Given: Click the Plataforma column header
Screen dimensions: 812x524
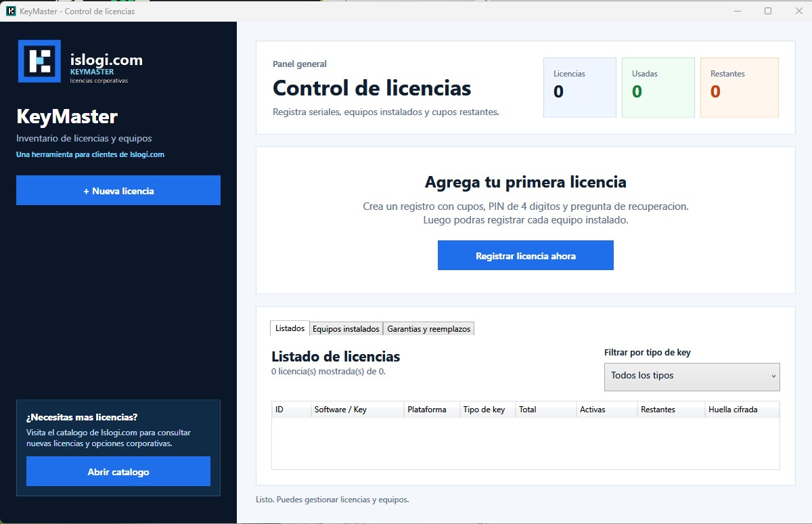Looking at the screenshot, I should (x=432, y=410).
